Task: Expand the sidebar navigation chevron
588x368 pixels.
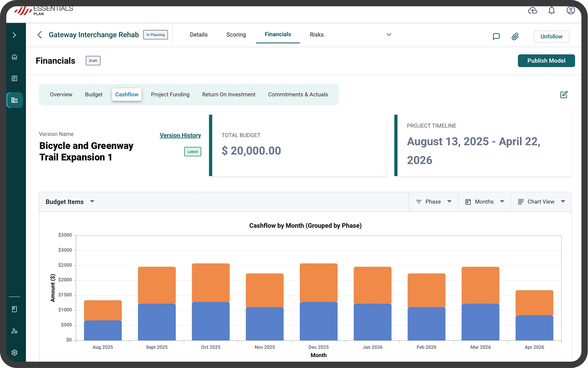Action: pyautogui.click(x=14, y=35)
